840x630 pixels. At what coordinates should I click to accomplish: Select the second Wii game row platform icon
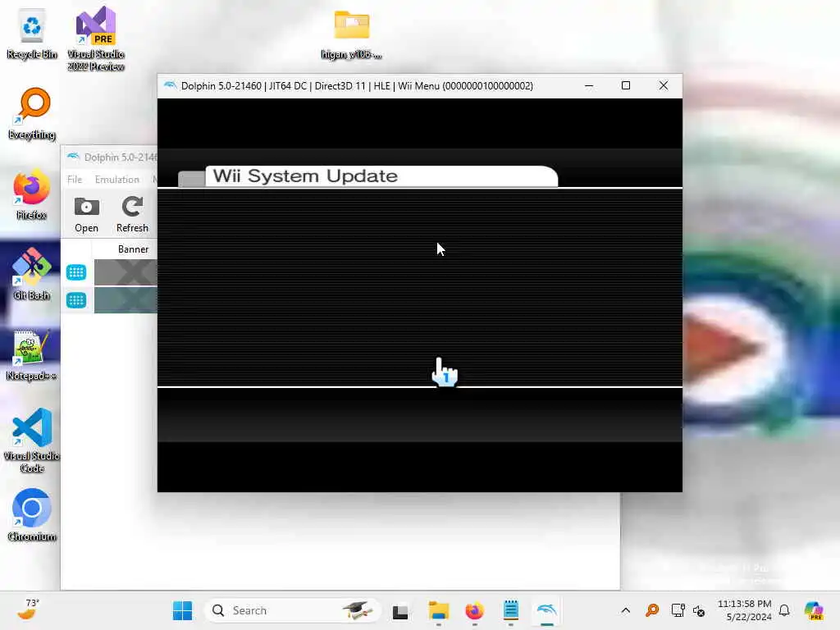pos(76,300)
